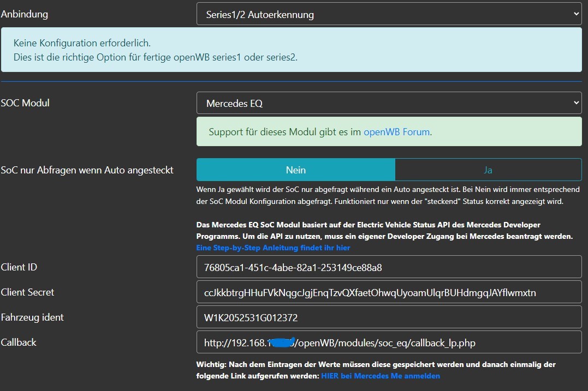Open the Step-by-Step Anleitung link
The width and height of the screenshot is (588, 391).
pos(273,248)
